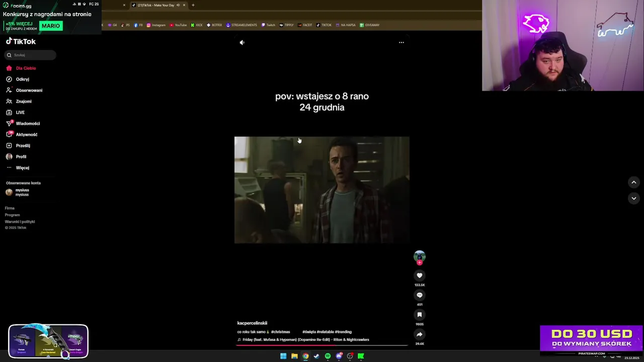Open the Program footer link
Viewport: 644px width, 362px height.
[x=12, y=215]
